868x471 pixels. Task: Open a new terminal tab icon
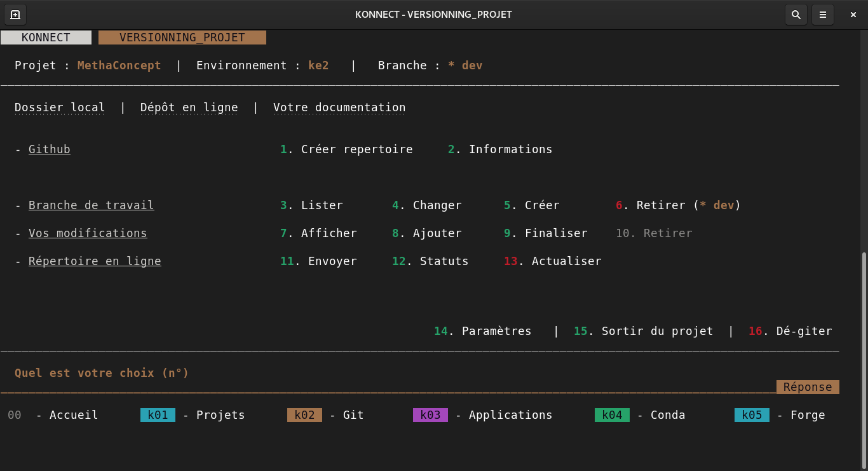15,15
